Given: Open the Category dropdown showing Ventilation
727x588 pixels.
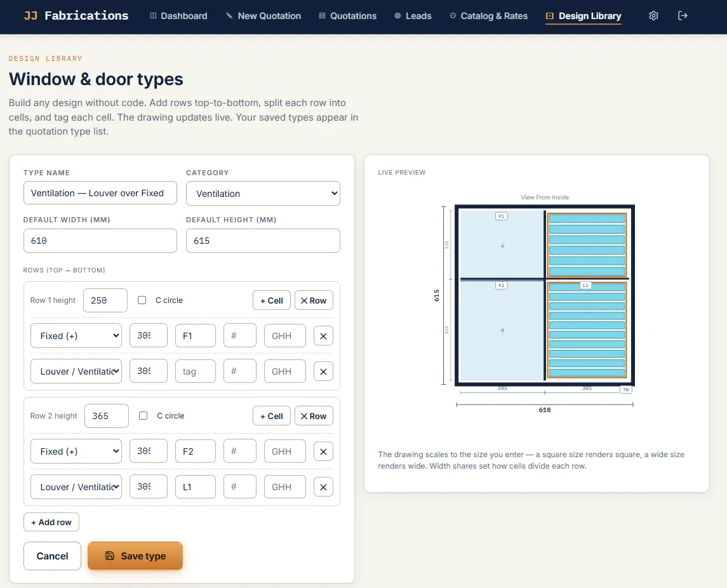Looking at the screenshot, I should (263, 194).
